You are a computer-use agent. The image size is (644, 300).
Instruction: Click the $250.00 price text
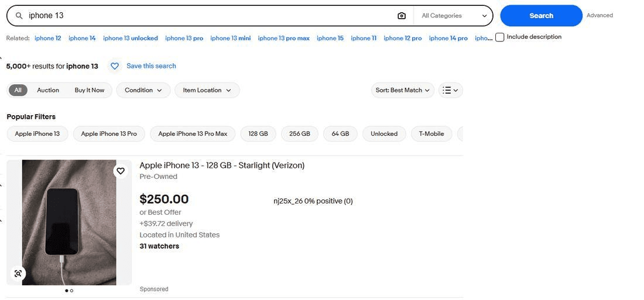pyautogui.click(x=164, y=199)
